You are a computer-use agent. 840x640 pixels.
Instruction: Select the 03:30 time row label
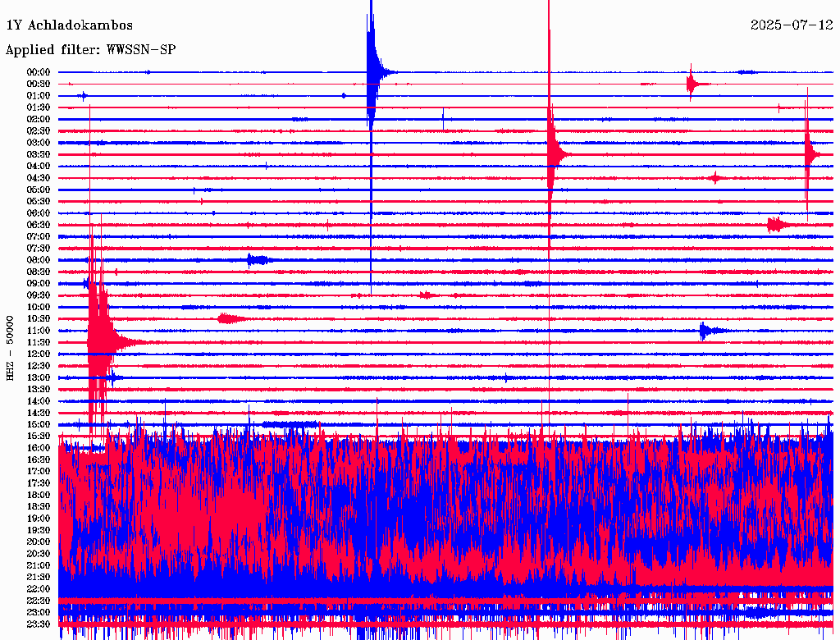39,155
